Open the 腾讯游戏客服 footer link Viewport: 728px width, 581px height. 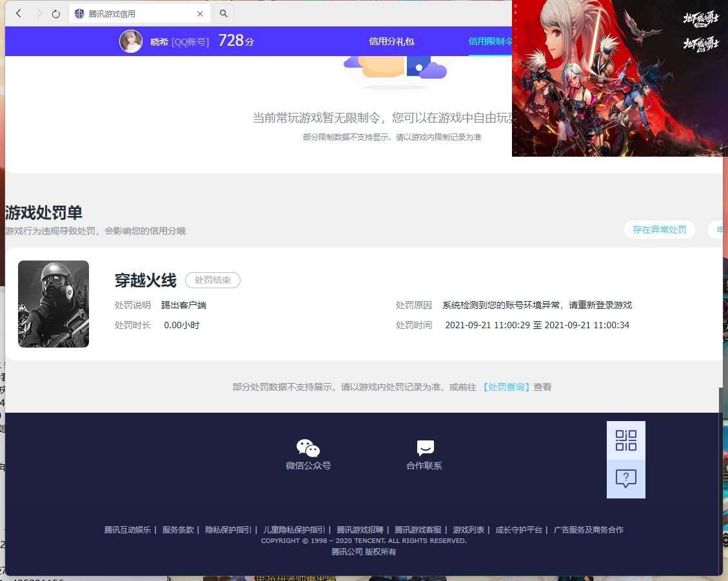(418, 529)
